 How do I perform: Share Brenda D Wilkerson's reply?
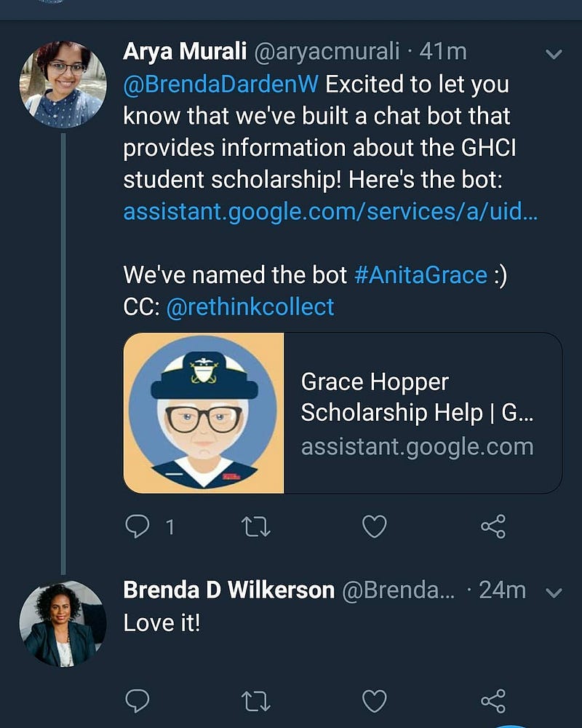pyautogui.click(x=493, y=701)
